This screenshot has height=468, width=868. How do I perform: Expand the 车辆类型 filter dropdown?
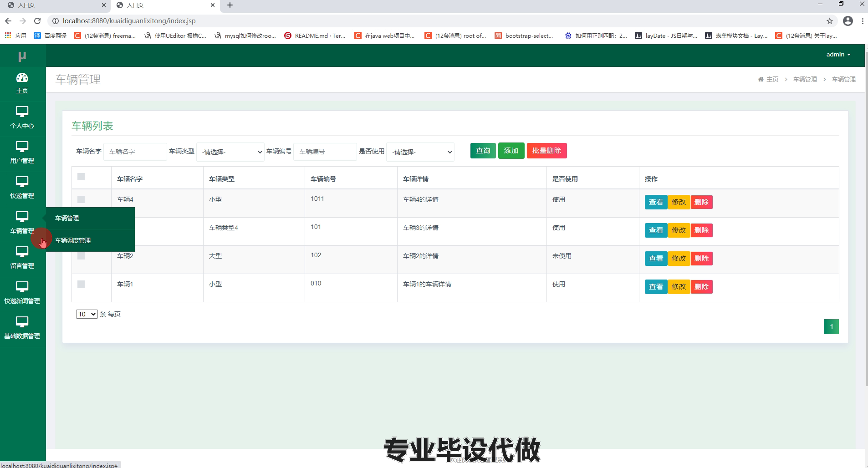click(x=230, y=152)
